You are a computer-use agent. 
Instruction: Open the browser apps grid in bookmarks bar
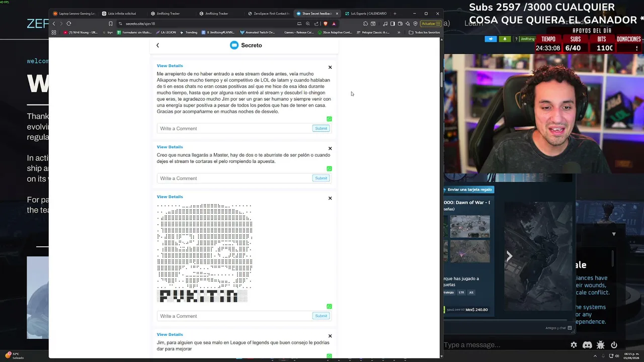pyautogui.click(x=54, y=33)
